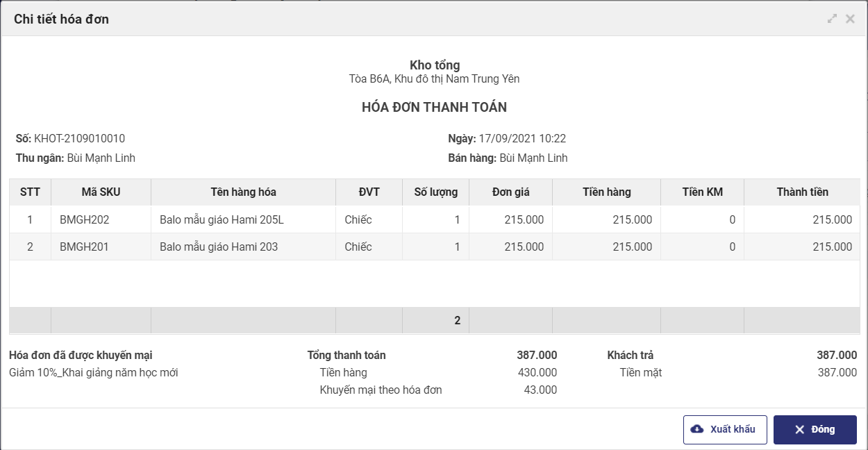868x450 pixels.
Task: Click the Xuất khẩu export button
Action: coord(725,429)
